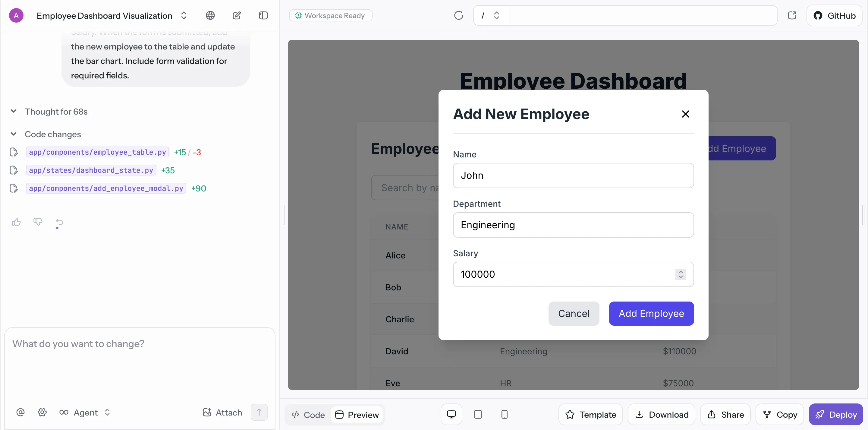The width and height of the screenshot is (868, 430).
Task: Click the thumbs down icon
Action: [x=38, y=222]
